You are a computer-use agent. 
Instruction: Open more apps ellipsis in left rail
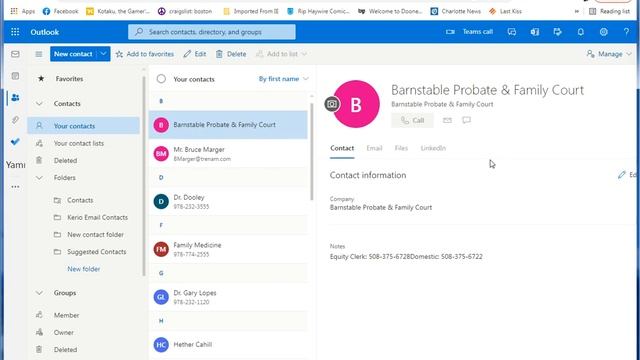point(15,187)
